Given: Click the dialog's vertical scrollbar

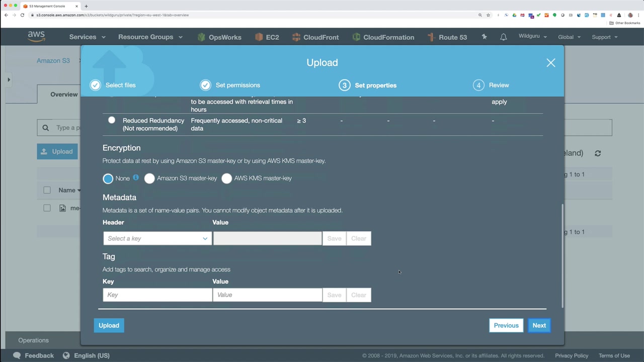Looking at the screenshot, I should pyautogui.click(x=562, y=255).
